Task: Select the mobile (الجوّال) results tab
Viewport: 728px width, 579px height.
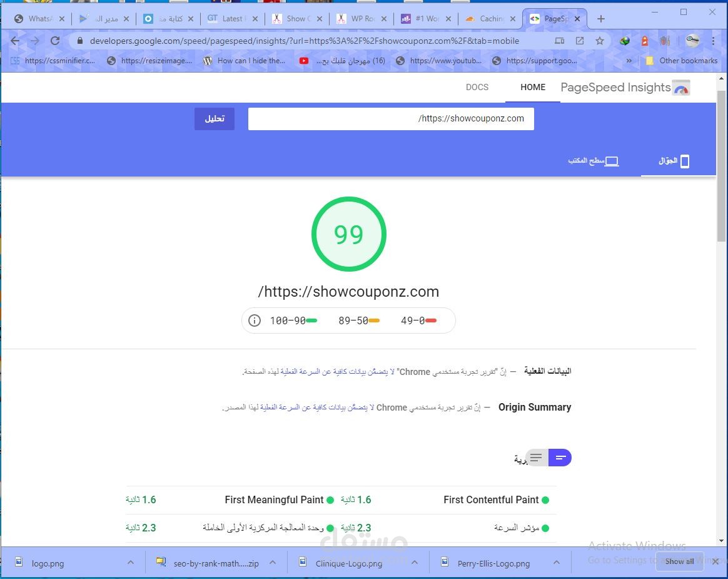Action: 674,161
